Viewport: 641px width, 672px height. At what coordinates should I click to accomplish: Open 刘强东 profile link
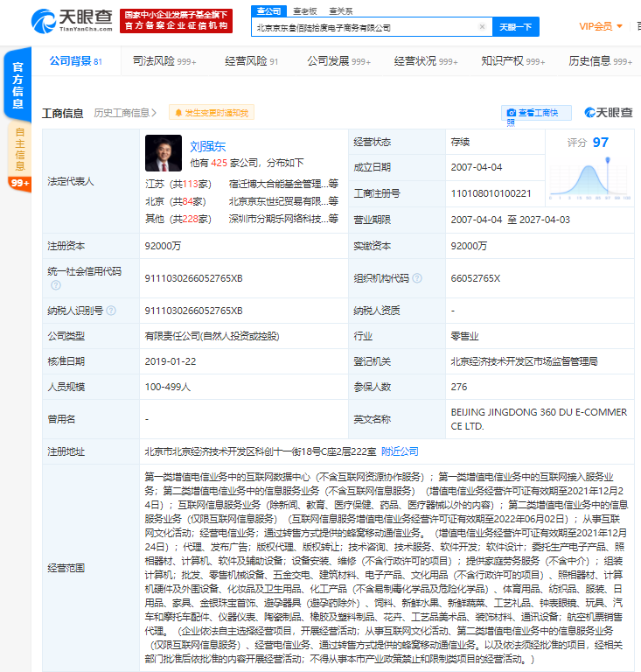[x=207, y=146]
